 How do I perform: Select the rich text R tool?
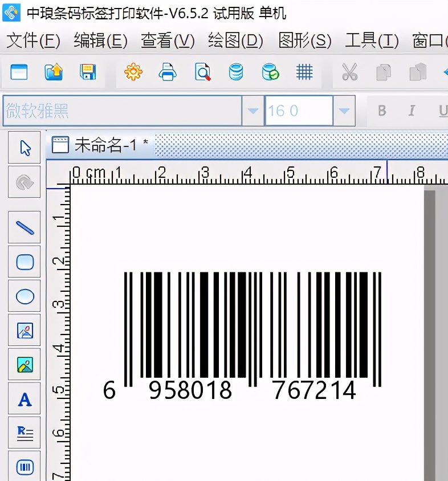click(x=25, y=433)
